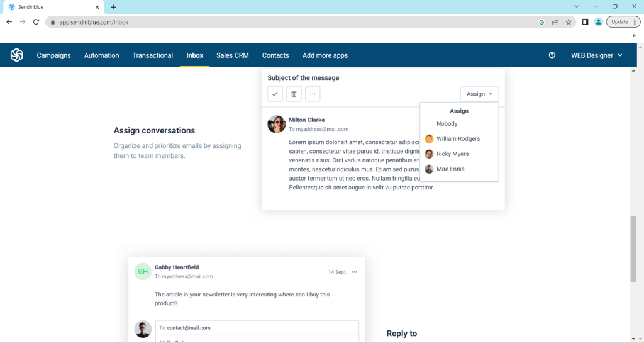Open the browser profile avatar icon
The image size is (644, 343).
(x=599, y=21)
